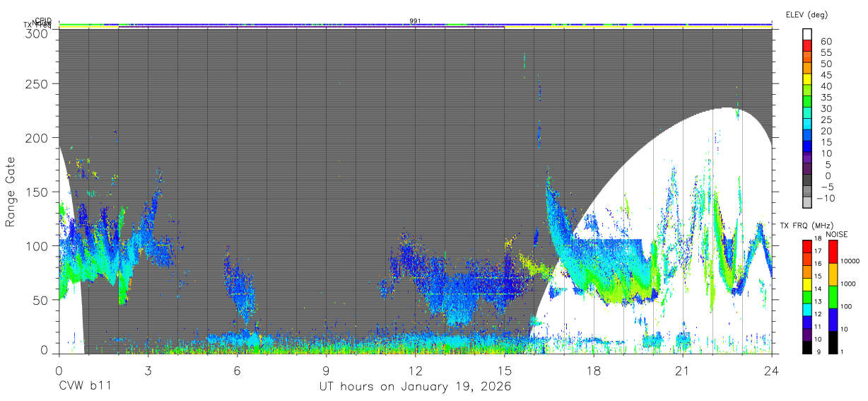
Task: Click the 'ELEV (deg)' legend title
Action: coord(807,14)
